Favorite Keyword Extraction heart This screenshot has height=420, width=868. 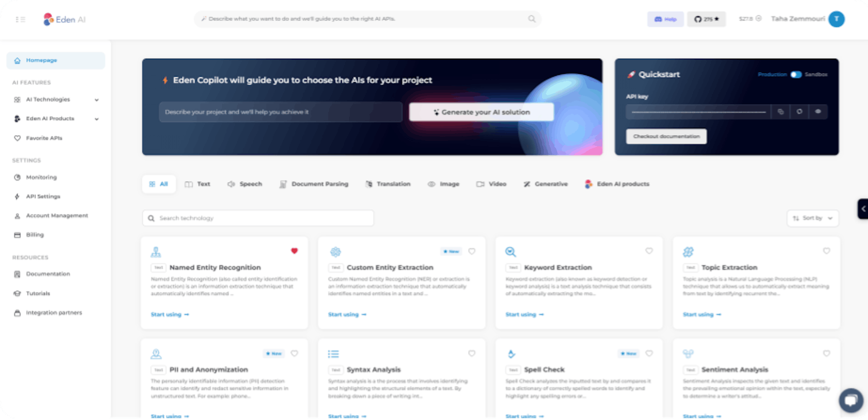649,251
